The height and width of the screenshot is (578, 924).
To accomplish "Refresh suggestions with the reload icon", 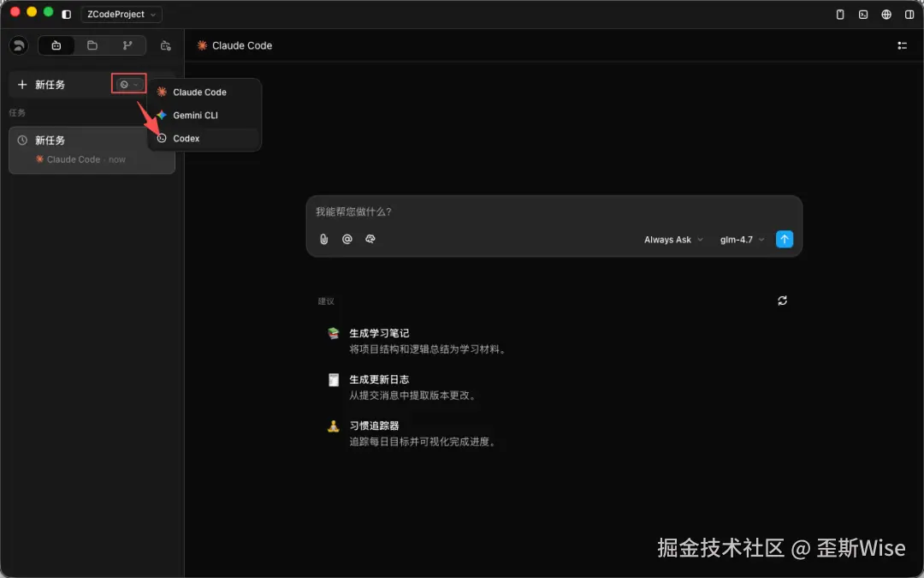I will (782, 301).
